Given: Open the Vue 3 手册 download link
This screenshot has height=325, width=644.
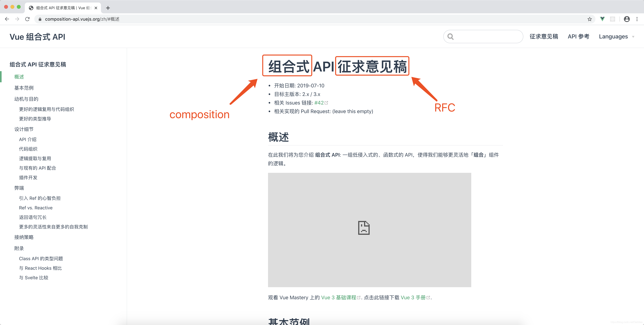Looking at the screenshot, I should [x=415, y=298].
